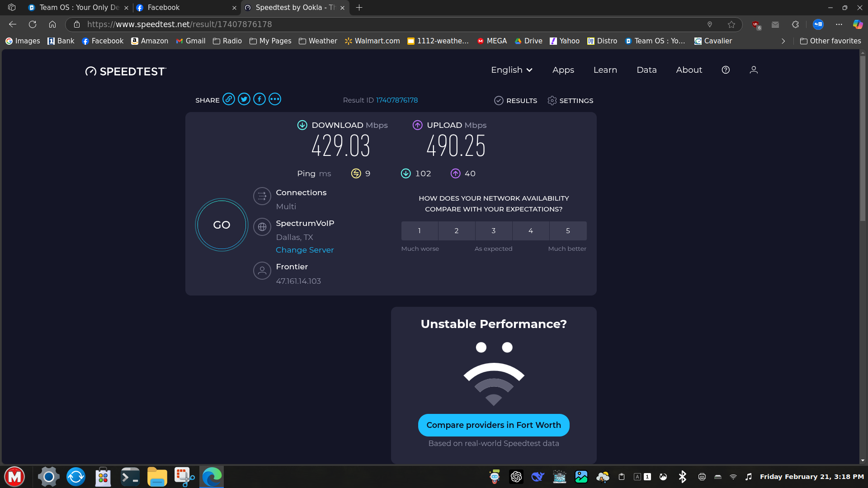Click the browser mail envelope icon
This screenshot has height=488, width=868.
(775, 24)
